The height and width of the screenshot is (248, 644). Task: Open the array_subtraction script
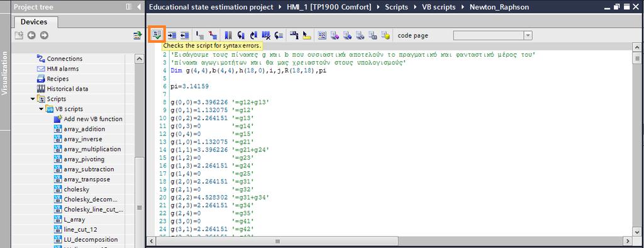click(89, 169)
